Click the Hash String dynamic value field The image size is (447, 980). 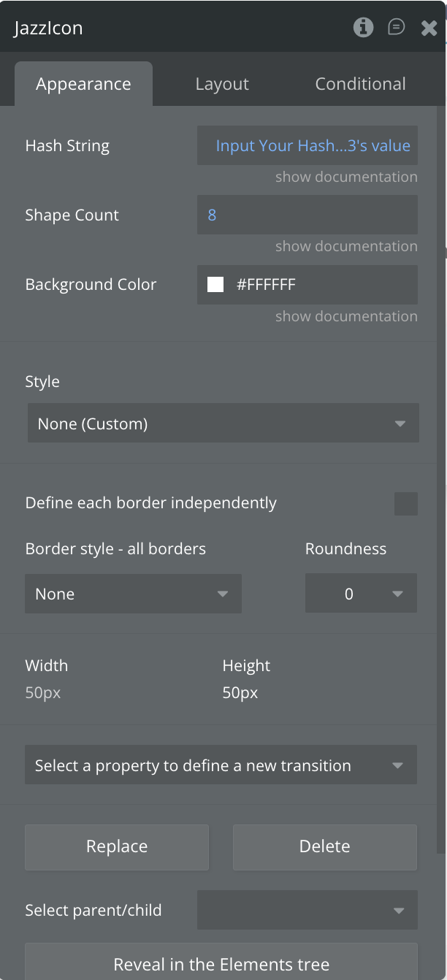point(313,145)
